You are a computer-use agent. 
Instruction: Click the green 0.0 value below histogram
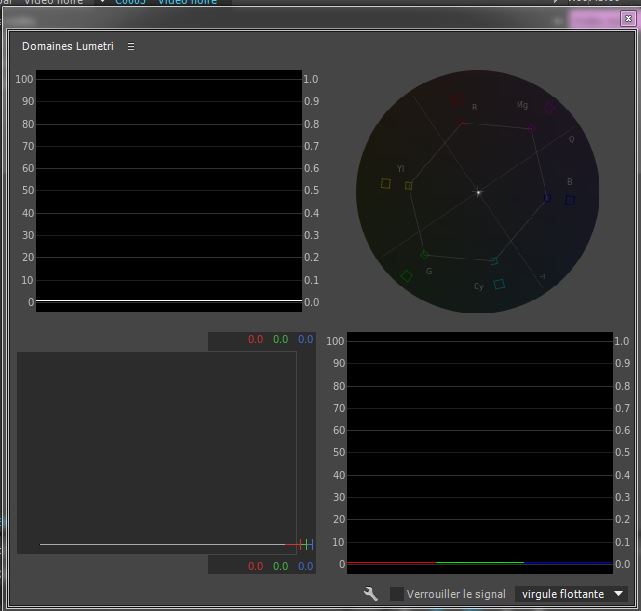(281, 566)
